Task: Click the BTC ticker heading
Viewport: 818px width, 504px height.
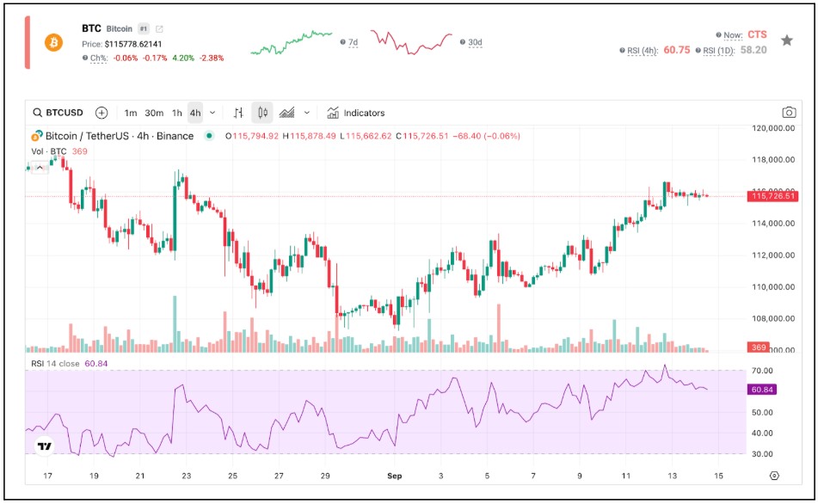Action: [91, 28]
